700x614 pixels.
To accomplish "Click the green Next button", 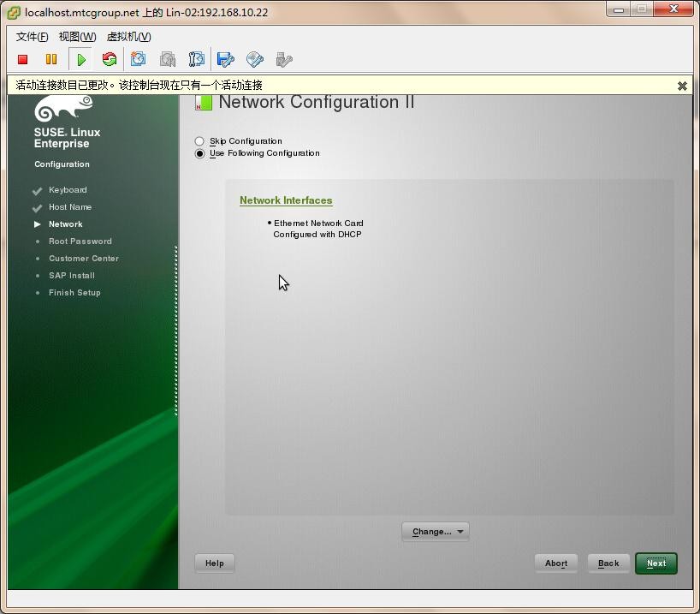I will click(x=656, y=563).
